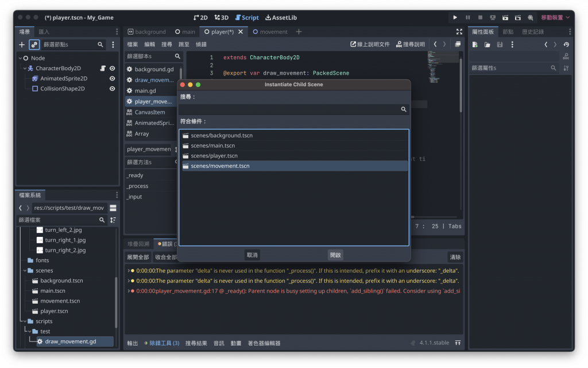
Task: Open script attached to CharacterBody2D
Action: [x=102, y=68]
